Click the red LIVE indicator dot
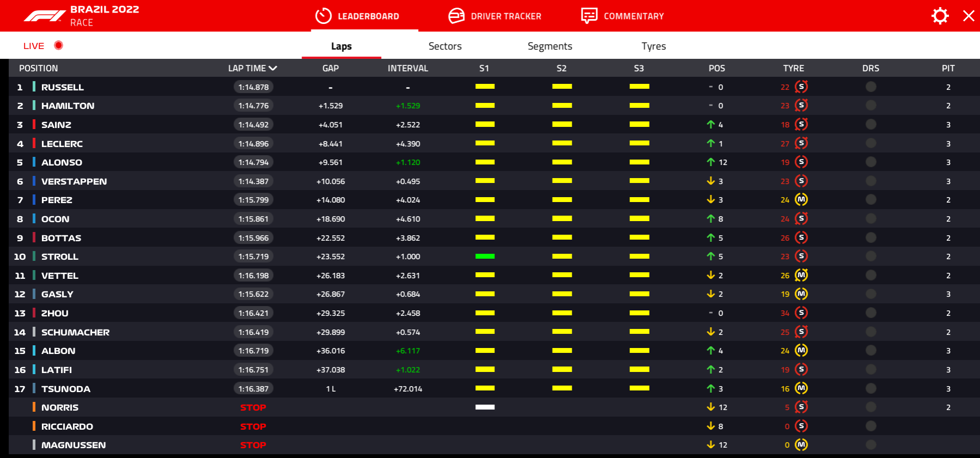The image size is (980, 458). tap(59, 45)
